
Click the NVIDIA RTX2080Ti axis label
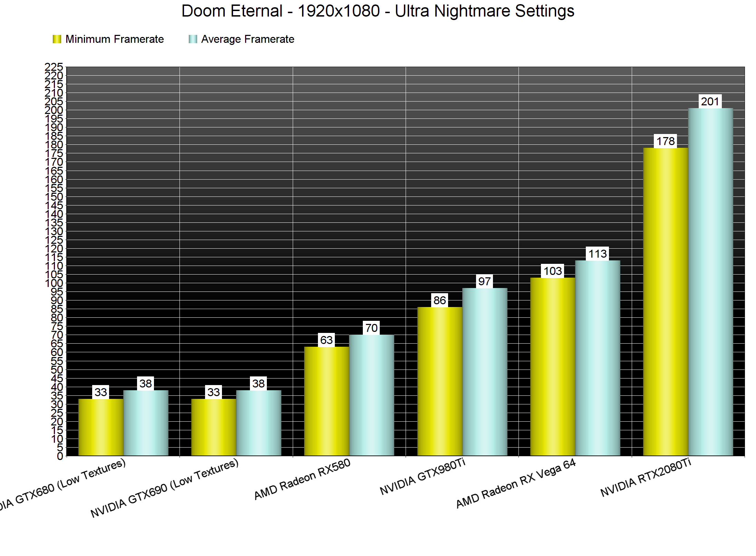coord(646,478)
